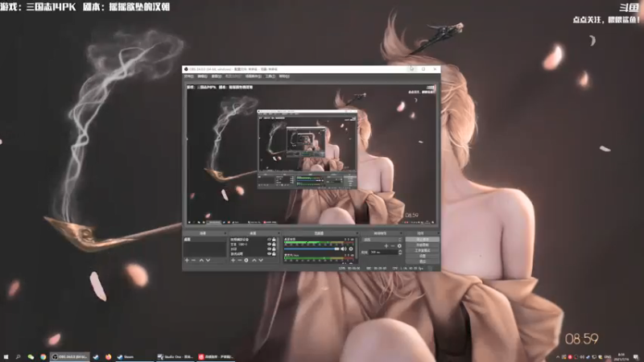Open Firefox from the taskbar

tap(109, 357)
